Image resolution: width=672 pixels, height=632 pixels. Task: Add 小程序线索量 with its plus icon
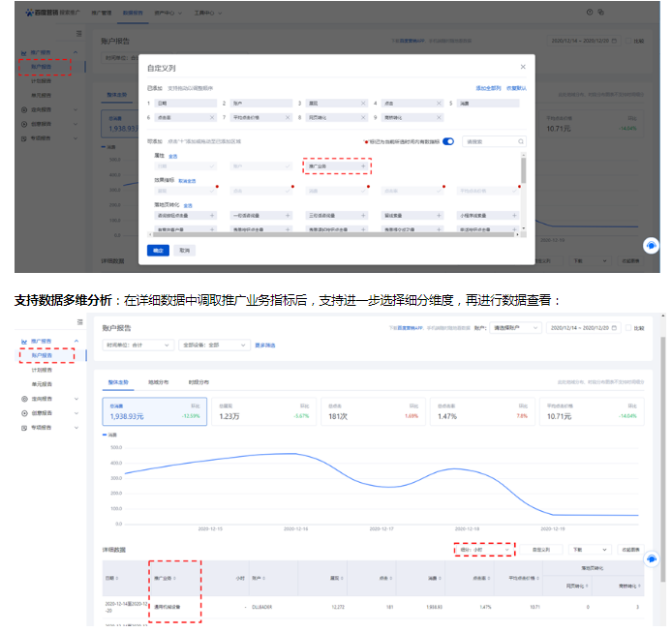coord(514,216)
